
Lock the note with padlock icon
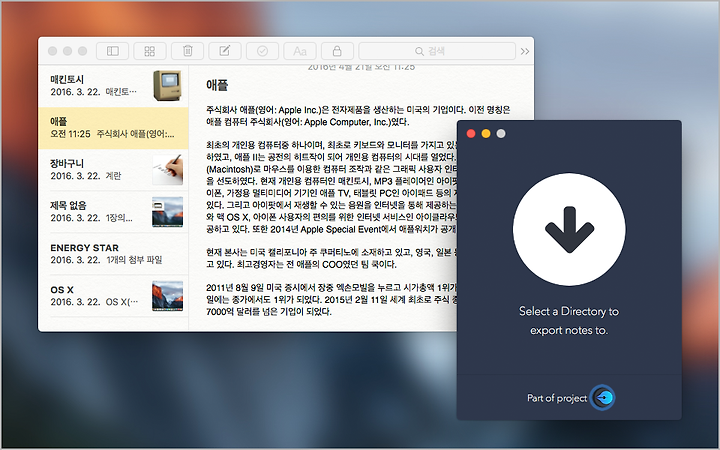(337, 51)
